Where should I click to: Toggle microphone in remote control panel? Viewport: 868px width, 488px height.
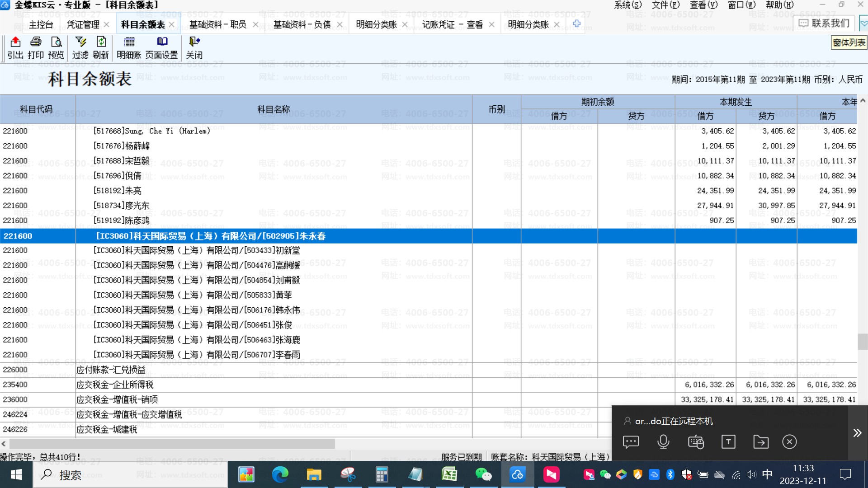coord(663,441)
